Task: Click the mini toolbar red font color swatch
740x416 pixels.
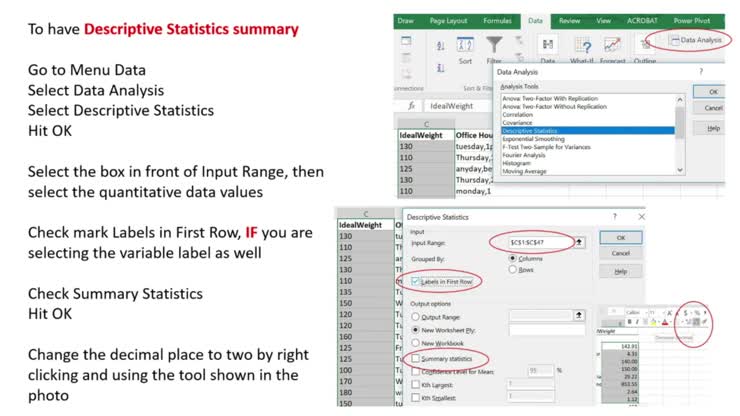Action: pyautogui.click(x=664, y=322)
